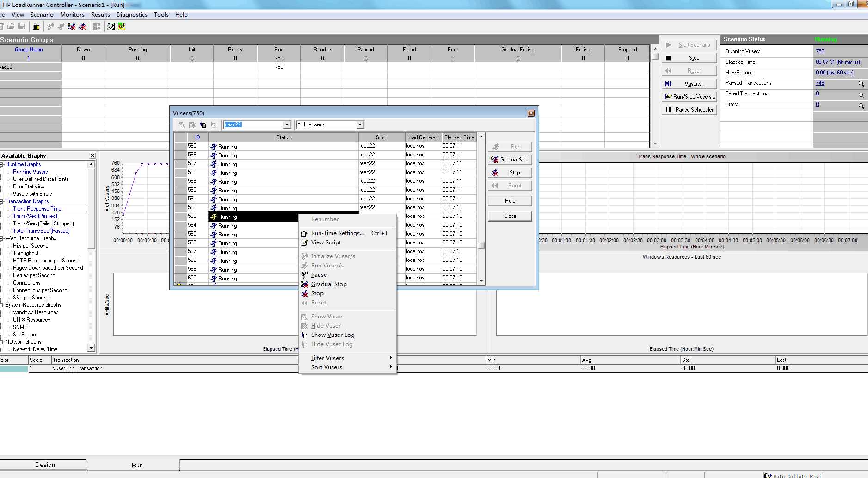This screenshot has width=868, height=478.
Task: Close the Available Graphs panel
Action: click(x=92, y=156)
